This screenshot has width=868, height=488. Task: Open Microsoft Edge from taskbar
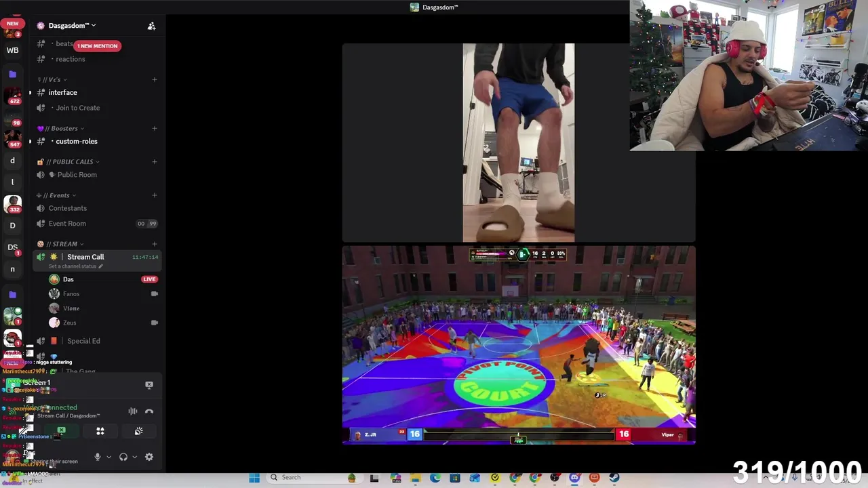coord(435,478)
